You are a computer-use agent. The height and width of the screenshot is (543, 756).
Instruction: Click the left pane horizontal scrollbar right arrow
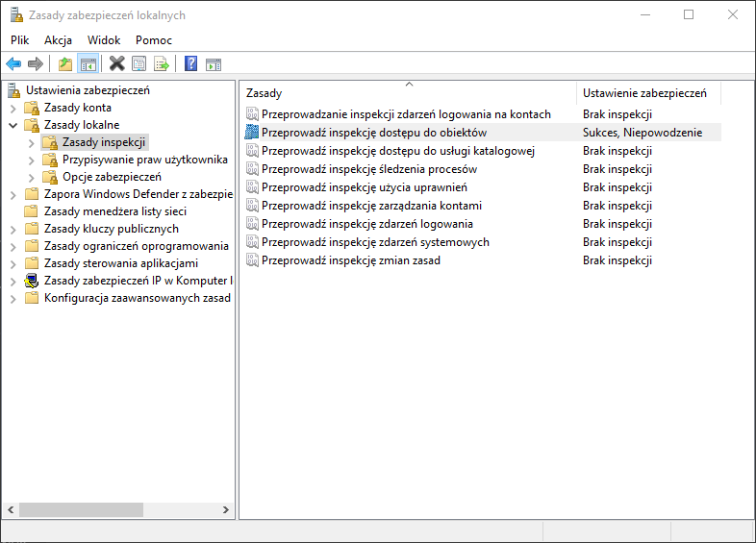226,509
